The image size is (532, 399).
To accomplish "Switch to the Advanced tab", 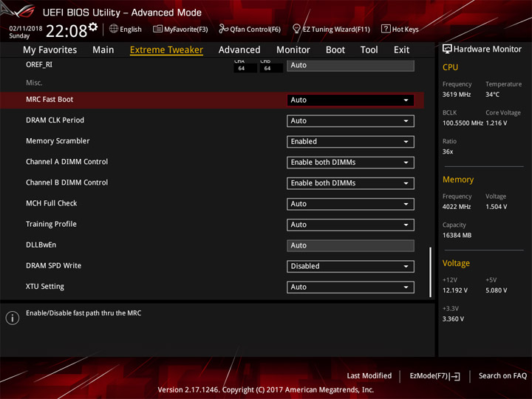I will click(239, 50).
